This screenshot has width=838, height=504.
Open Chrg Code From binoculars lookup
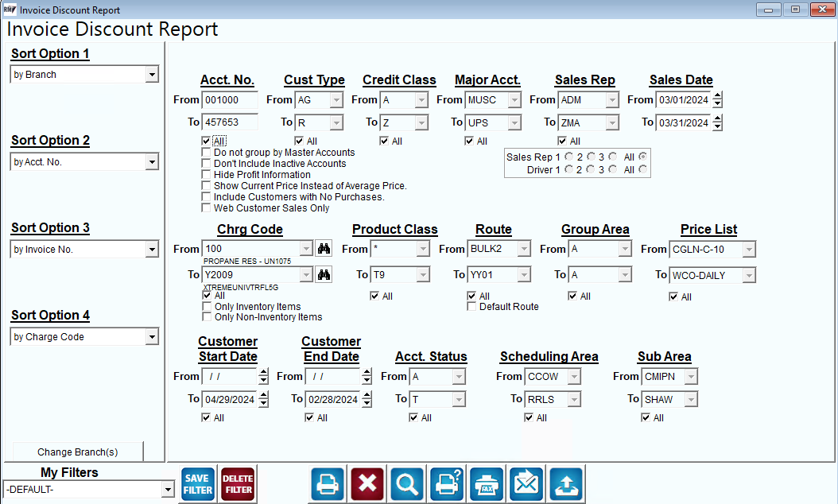[324, 249]
